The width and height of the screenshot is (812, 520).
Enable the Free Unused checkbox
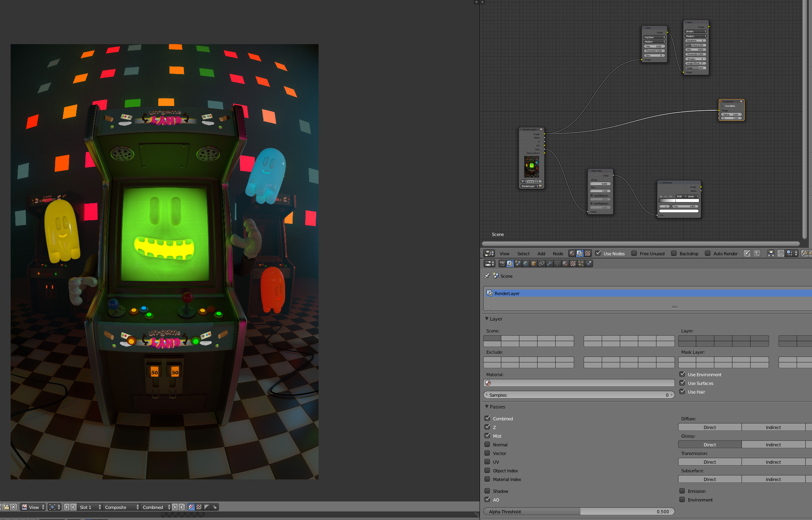[634, 253]
